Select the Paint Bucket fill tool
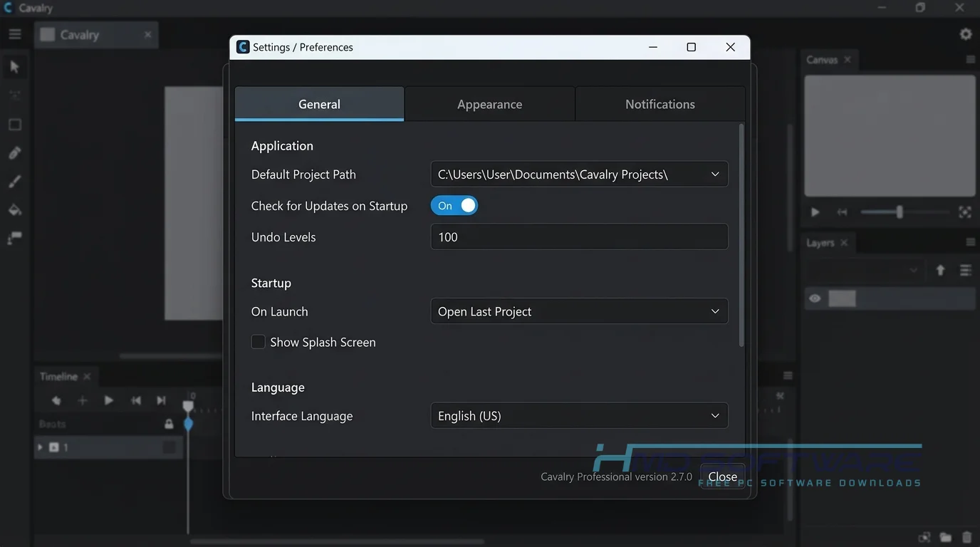The image size is (980, 547). 14,210
